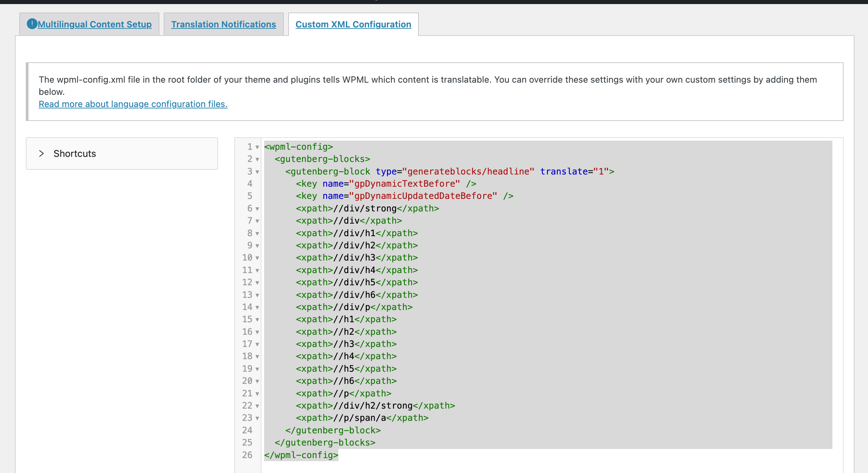Click the closing </gutenberg-block> tag
Screen dimensions: 868x473
pos(333,430)
